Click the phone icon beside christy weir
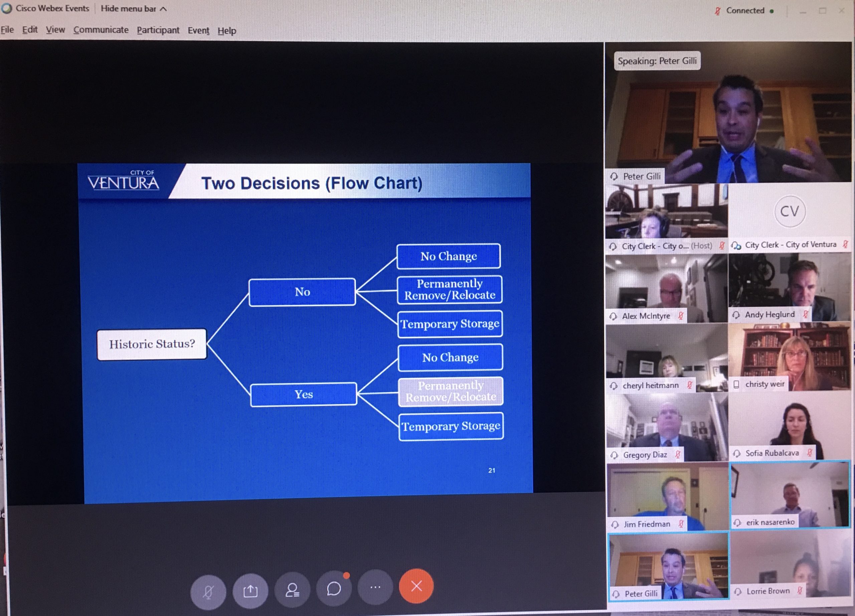 [736, 384]
